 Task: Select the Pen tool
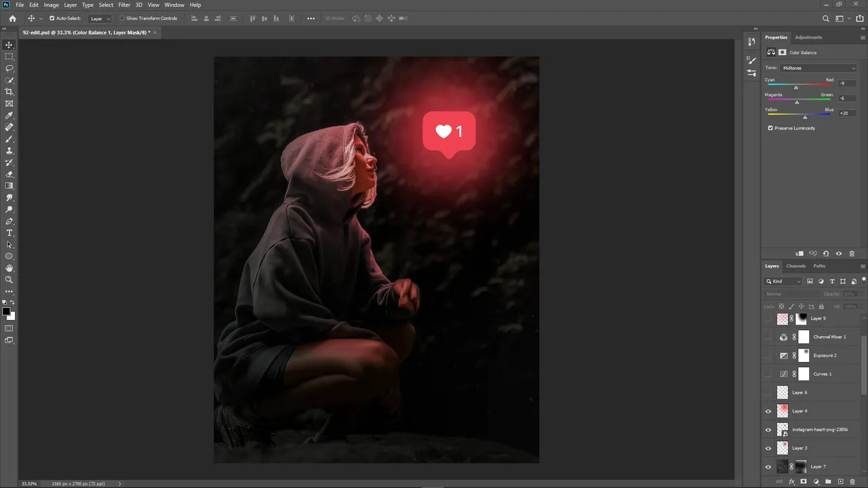tap(9, 221)
